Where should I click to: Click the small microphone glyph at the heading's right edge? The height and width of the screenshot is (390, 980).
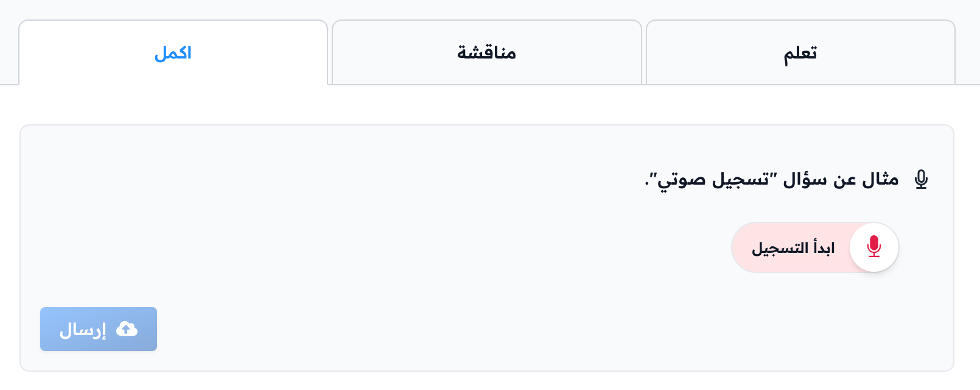[x=922, y=180]
